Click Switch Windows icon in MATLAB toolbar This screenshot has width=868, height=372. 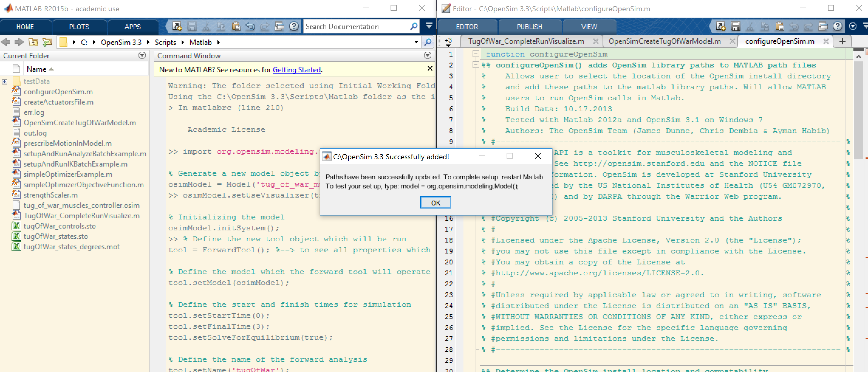point(279,26)
